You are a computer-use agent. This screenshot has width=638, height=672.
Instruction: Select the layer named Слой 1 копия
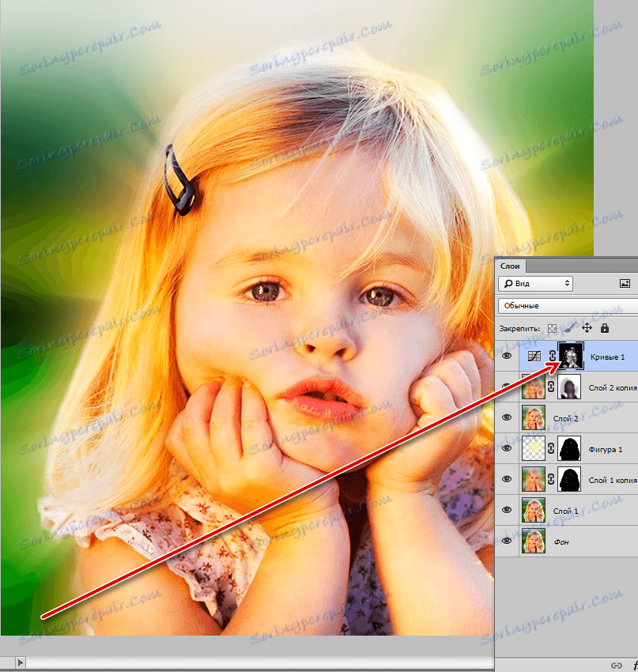613,481
